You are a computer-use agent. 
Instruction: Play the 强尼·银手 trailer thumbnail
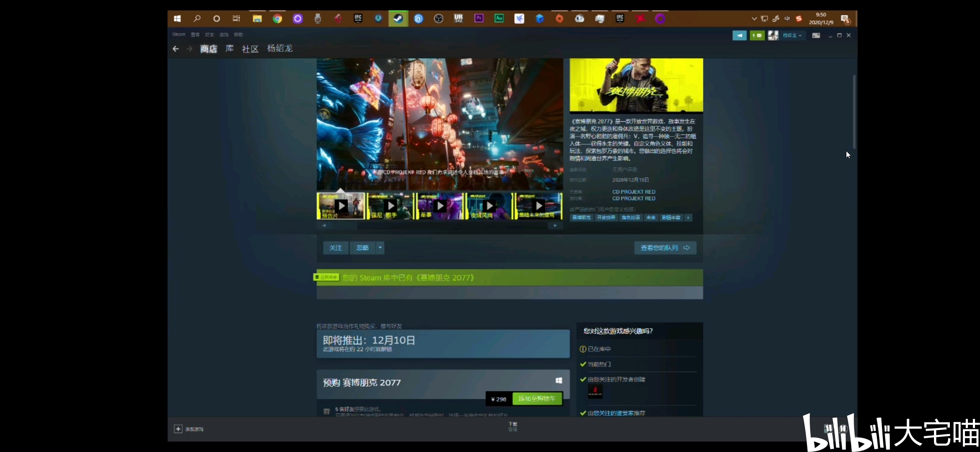tap(391, 206)
